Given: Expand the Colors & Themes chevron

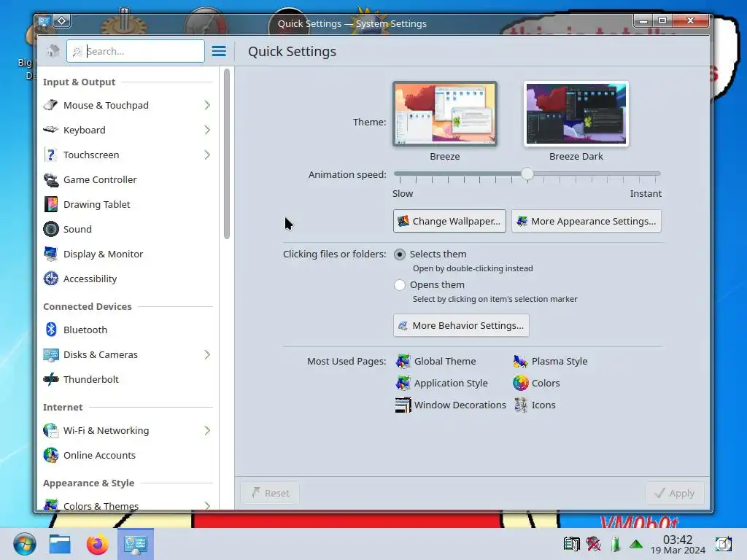Looking at the screenshot, I should click(207, 505).
